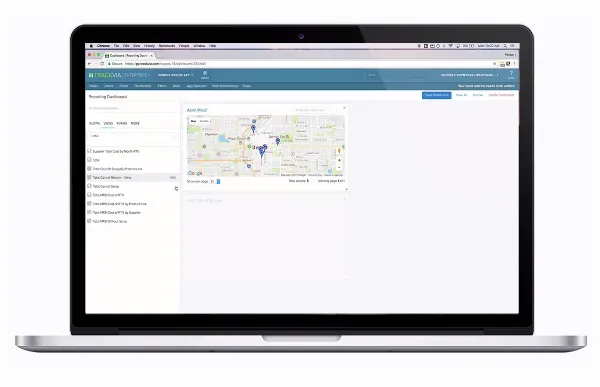Switch to the CHARTS tab
The height and width of the screenshot is (387, 600).
[x=94, y=123]
